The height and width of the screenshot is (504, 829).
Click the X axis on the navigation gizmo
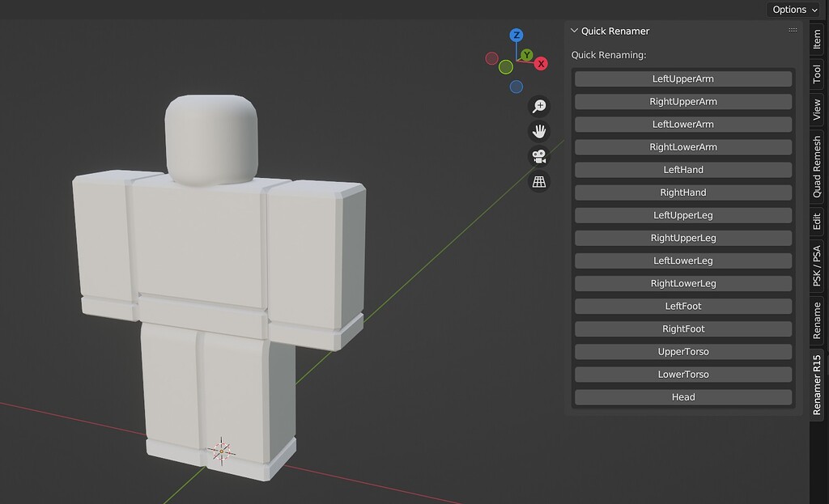540,63
